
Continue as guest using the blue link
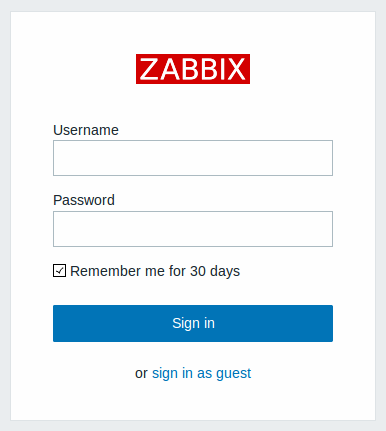tap(201, 373)
